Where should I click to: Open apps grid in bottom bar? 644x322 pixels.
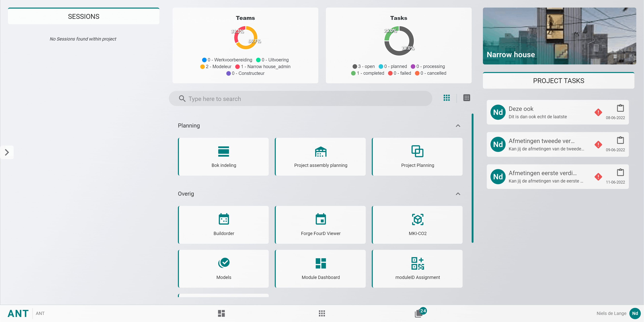click(x=322, y=313)
